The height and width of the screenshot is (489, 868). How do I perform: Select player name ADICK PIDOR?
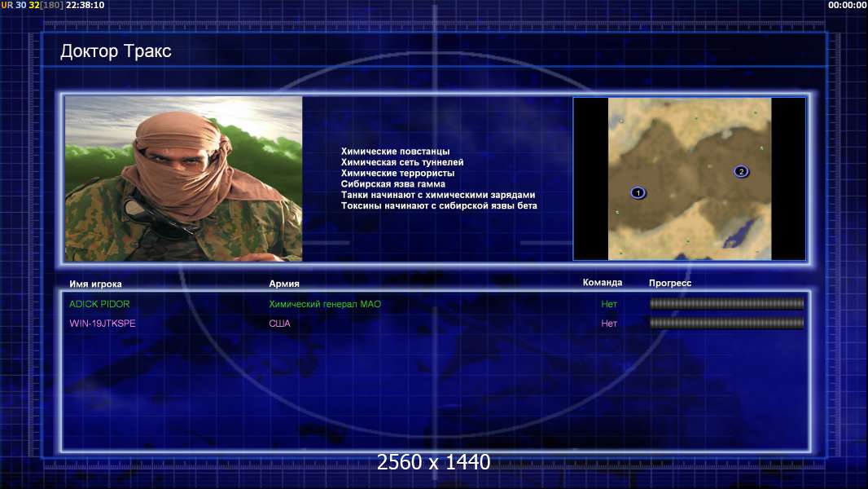[99, 304]
